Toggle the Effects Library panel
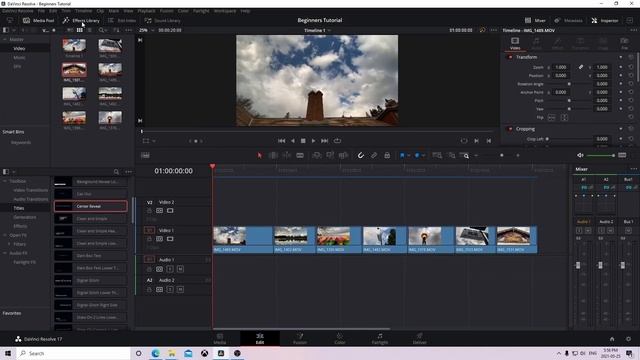 81,20
